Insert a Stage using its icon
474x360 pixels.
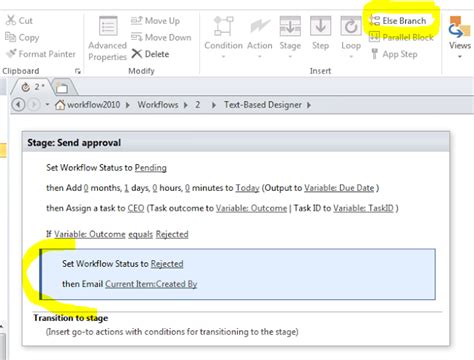point(290,26)
